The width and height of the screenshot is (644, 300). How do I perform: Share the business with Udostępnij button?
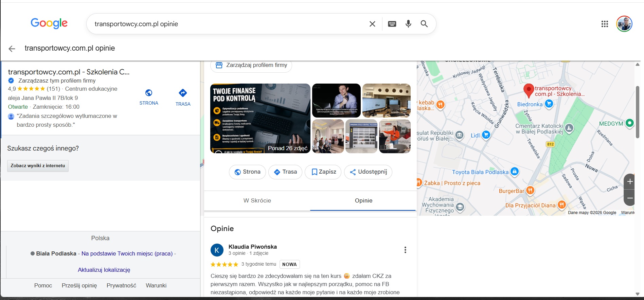pos(368,172)
